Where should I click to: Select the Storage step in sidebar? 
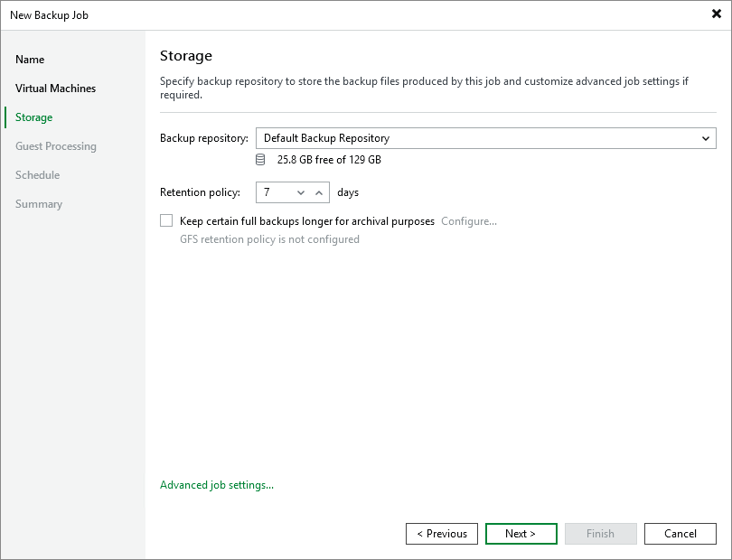click(x=34, y=117)
